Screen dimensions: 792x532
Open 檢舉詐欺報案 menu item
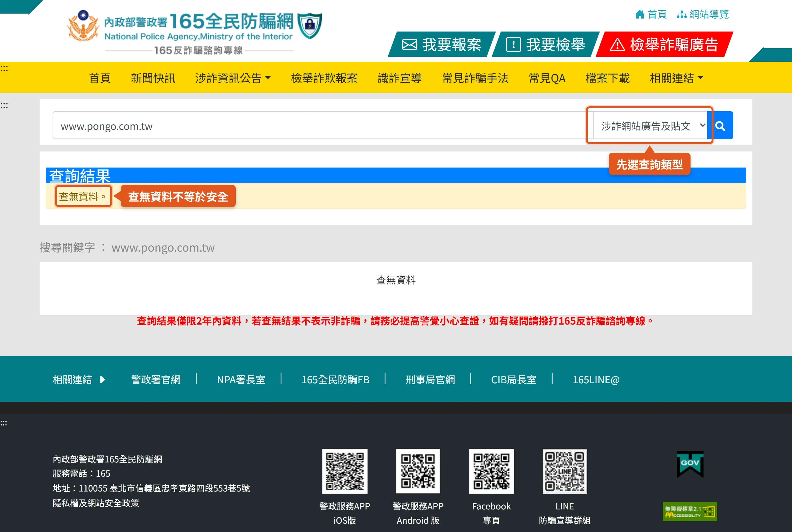point(324,79)
